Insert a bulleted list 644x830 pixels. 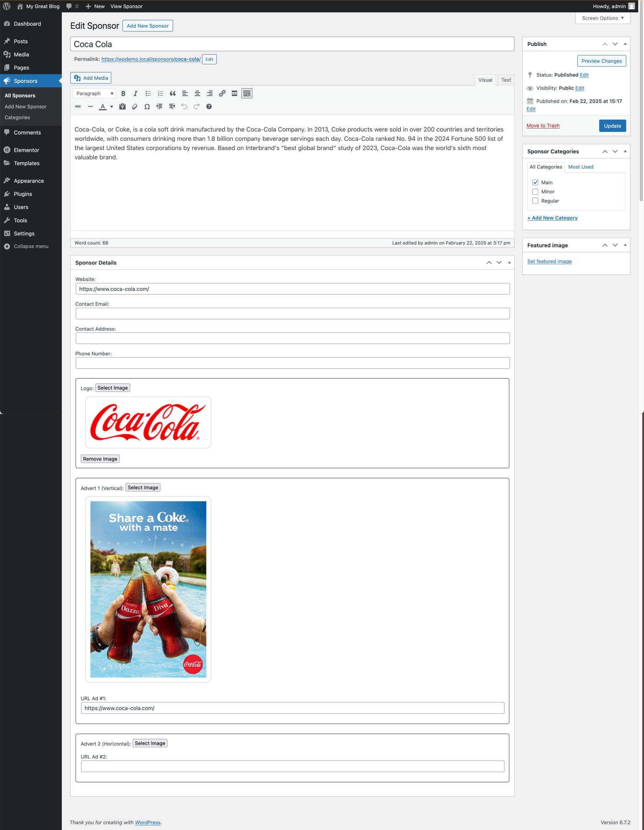[x=148, y=94]
